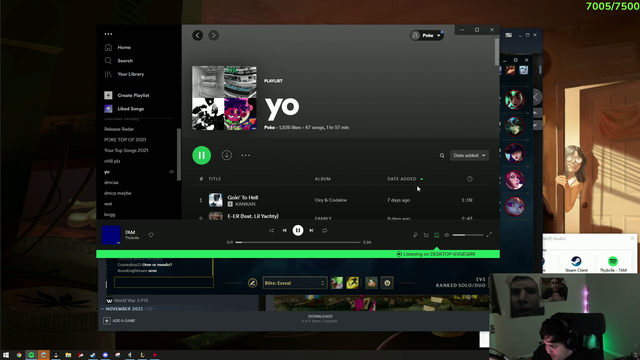Sort tracks by the TITLE column
Image resolution: width=640 pixels, height=360 pixels.
pos(215,179)
